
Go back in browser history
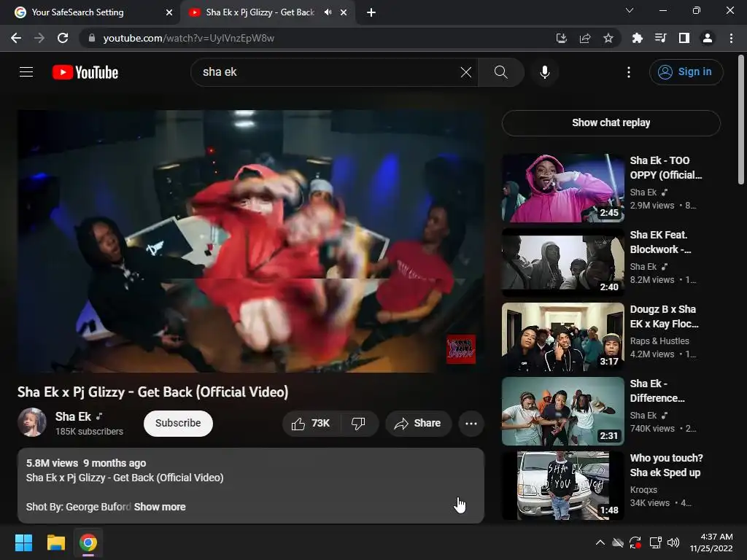point(16,38)
